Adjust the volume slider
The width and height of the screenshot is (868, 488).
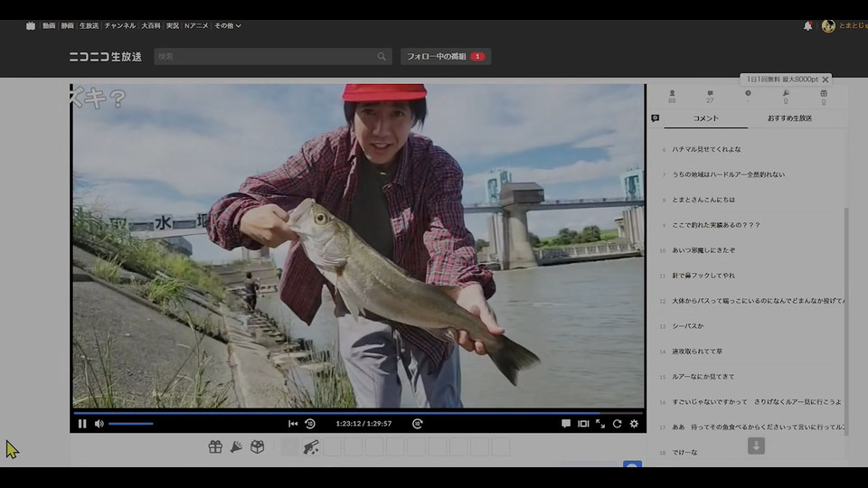tap(131, 423)
